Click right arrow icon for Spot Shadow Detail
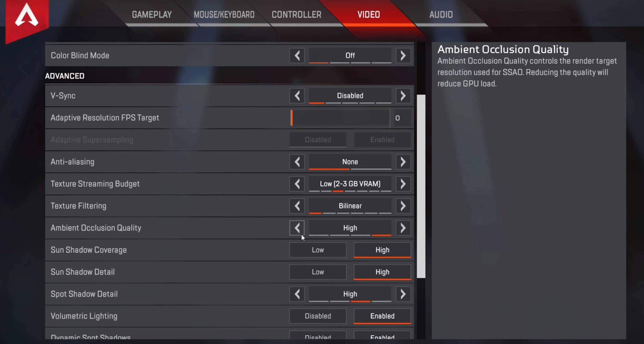The height and width of the screenshot is (344, 644). click(402, 294)
